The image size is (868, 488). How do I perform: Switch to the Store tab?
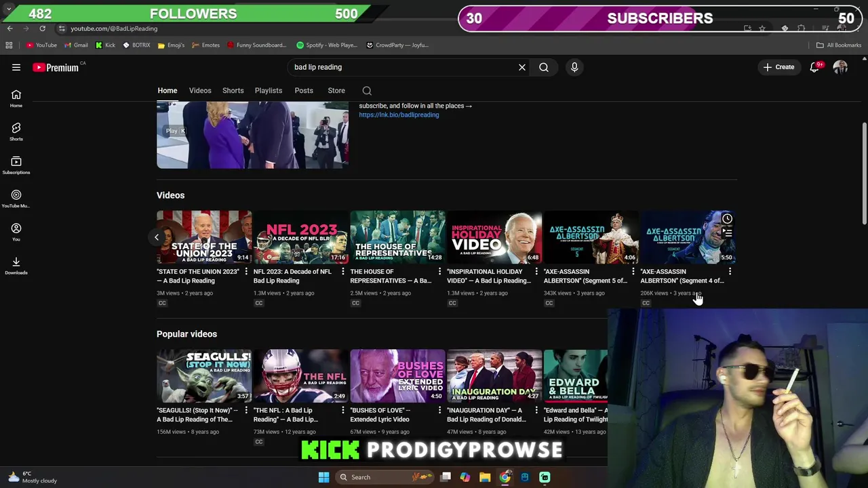tap(336, 91)
